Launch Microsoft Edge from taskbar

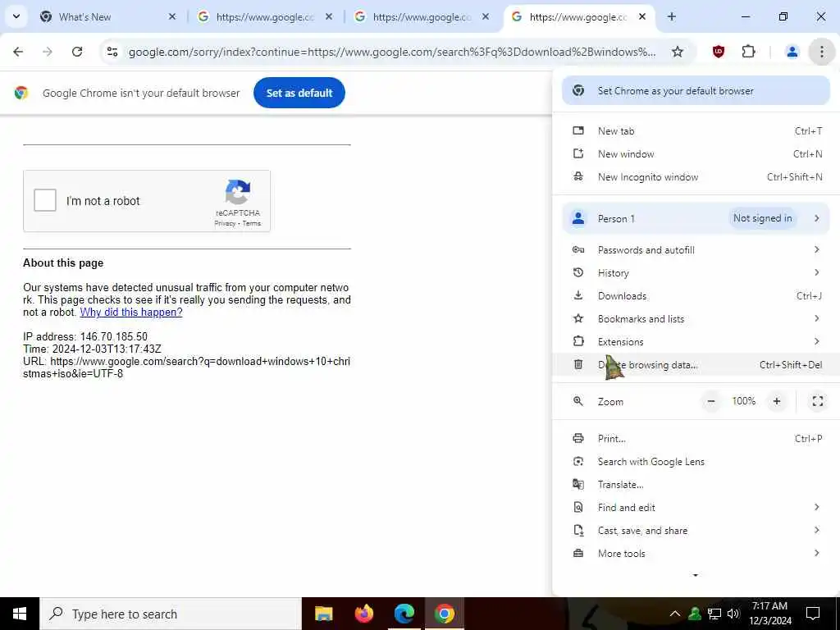pyautogui.click(x=404, y=614)
